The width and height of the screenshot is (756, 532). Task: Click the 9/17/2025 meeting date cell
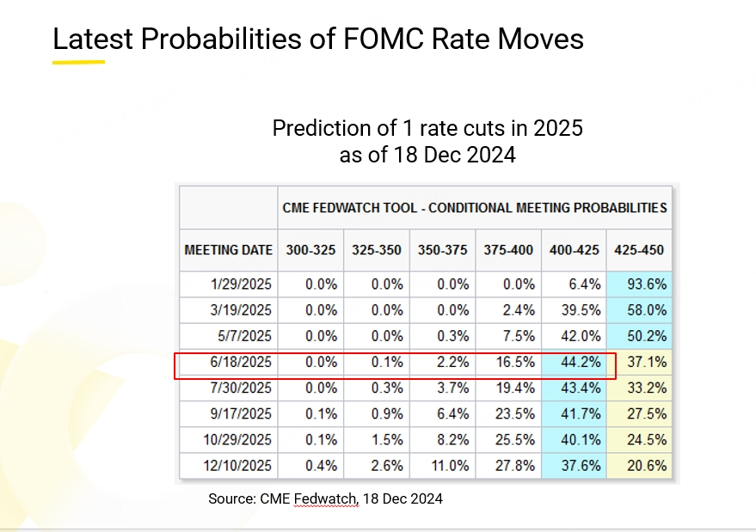229,414
